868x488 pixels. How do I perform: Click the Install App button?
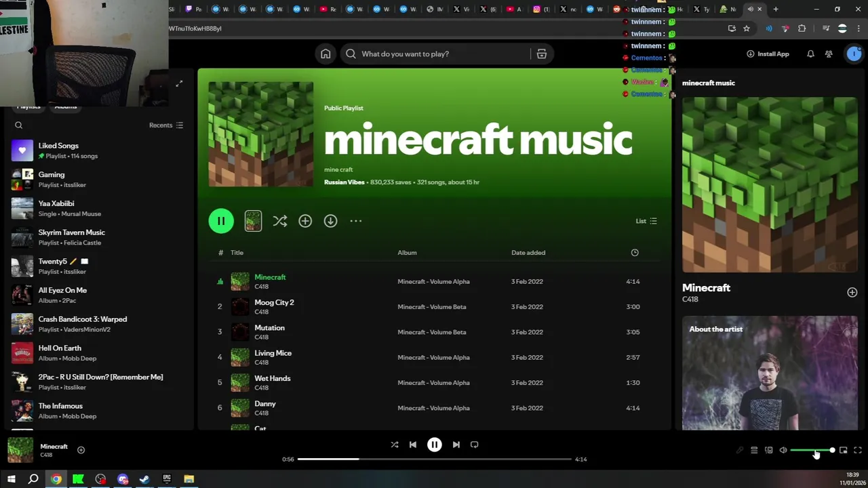(x=768, y=54)
